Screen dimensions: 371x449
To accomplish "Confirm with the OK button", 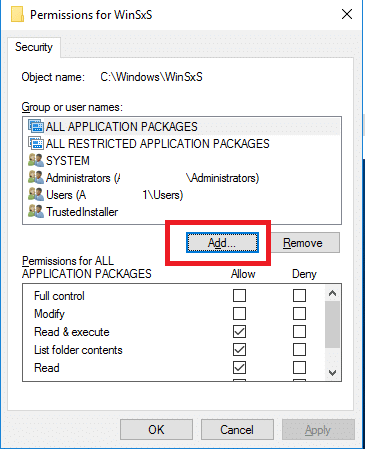I will [156, 430].
